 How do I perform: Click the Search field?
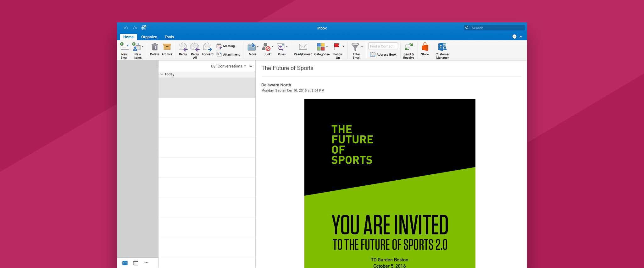coord(494,28)
